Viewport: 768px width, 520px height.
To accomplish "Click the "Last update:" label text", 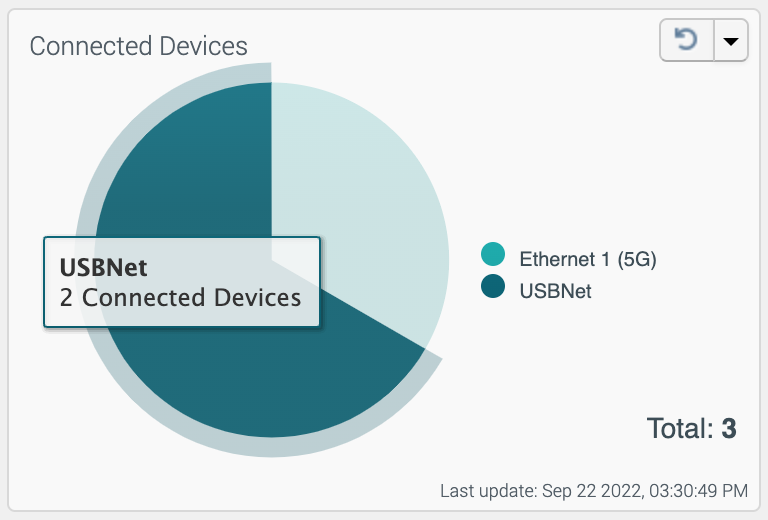I will (488, 491).
